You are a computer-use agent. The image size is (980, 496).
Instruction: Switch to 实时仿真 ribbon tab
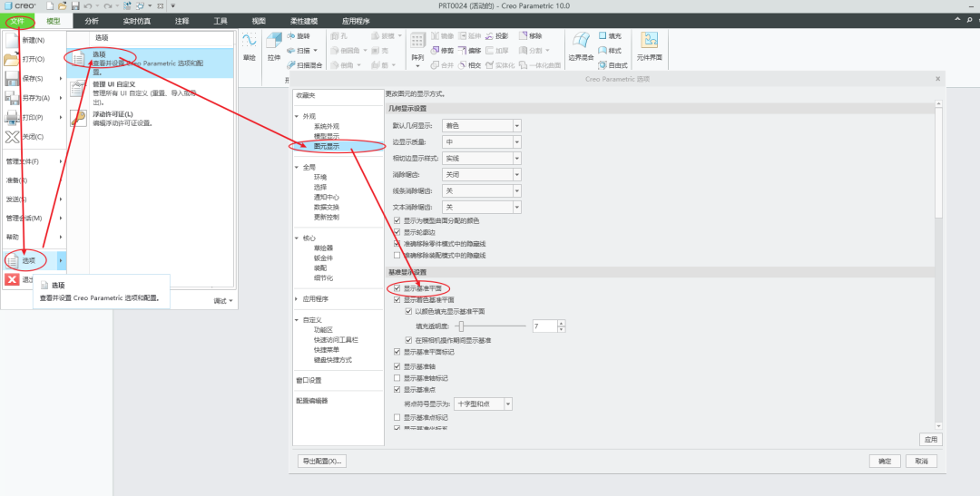[x=136, y=21]
